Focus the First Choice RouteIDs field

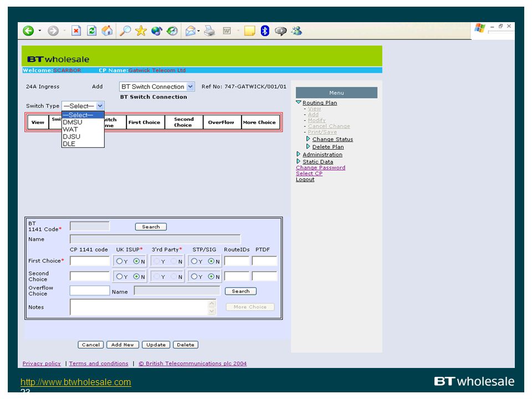point(237,261)
